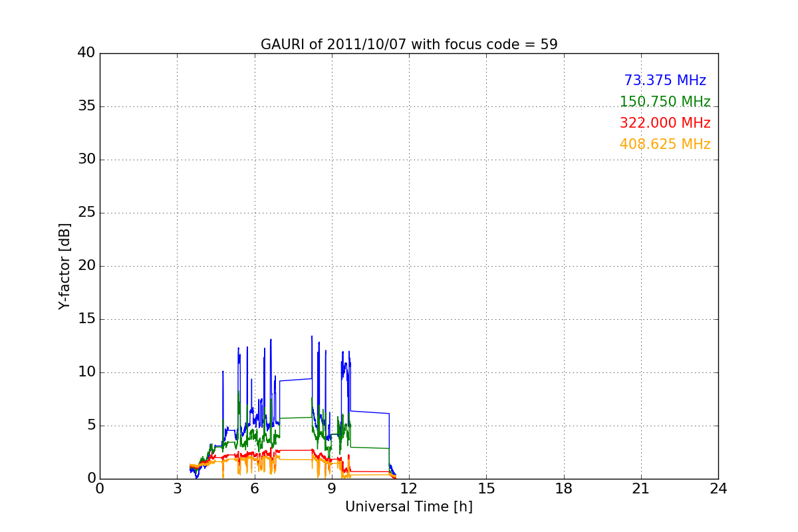Click the x-axis tick label 21
The image size is (798, 532).
[x=641, y=489]
